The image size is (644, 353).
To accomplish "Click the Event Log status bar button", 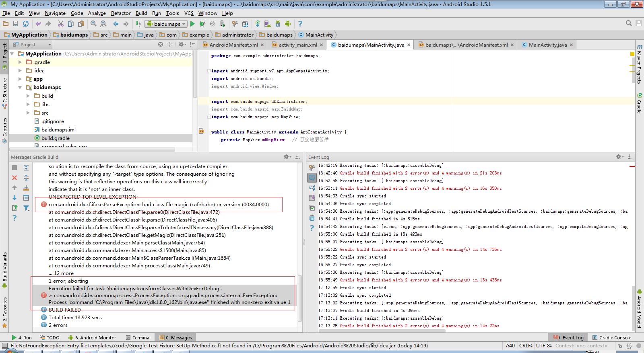I will pyautogui.click(x=568, y=338).
